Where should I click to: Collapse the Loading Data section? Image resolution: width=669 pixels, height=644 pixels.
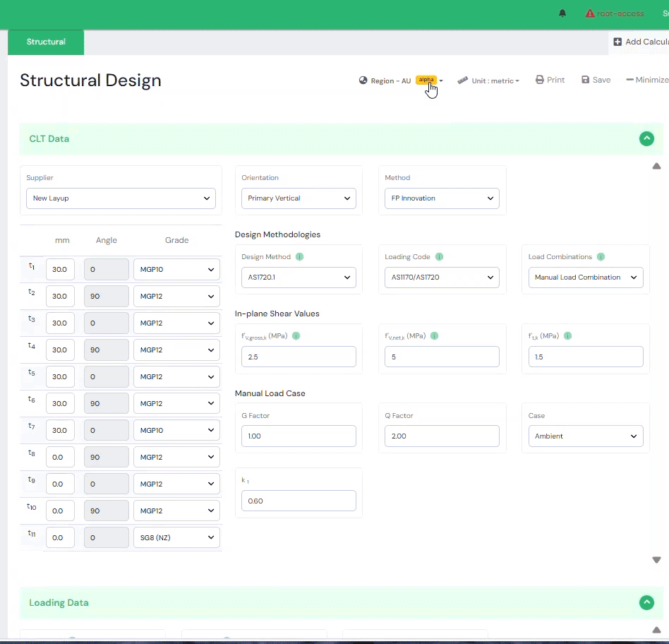click(x=646, y=603)
